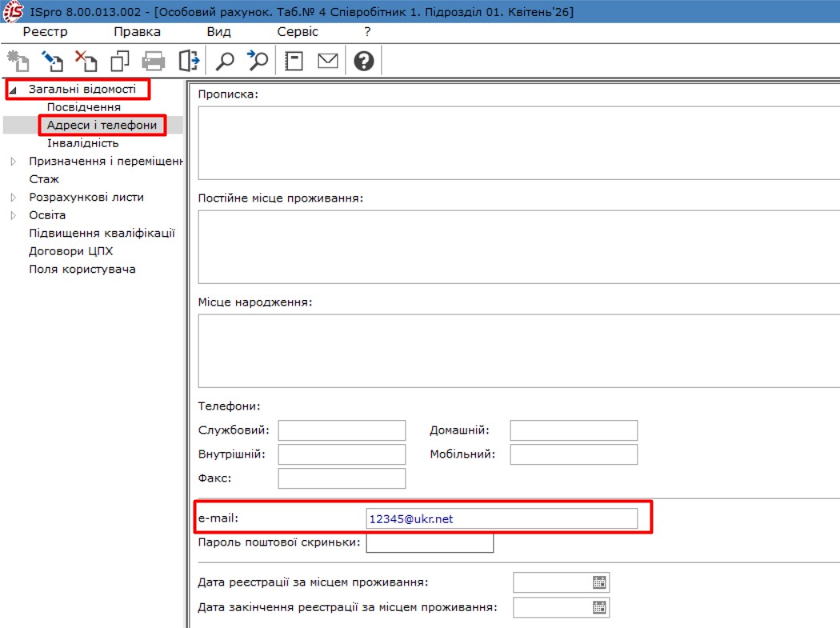
Task: Expand the Призначення і переміщення node
Action: coord(13,162)
